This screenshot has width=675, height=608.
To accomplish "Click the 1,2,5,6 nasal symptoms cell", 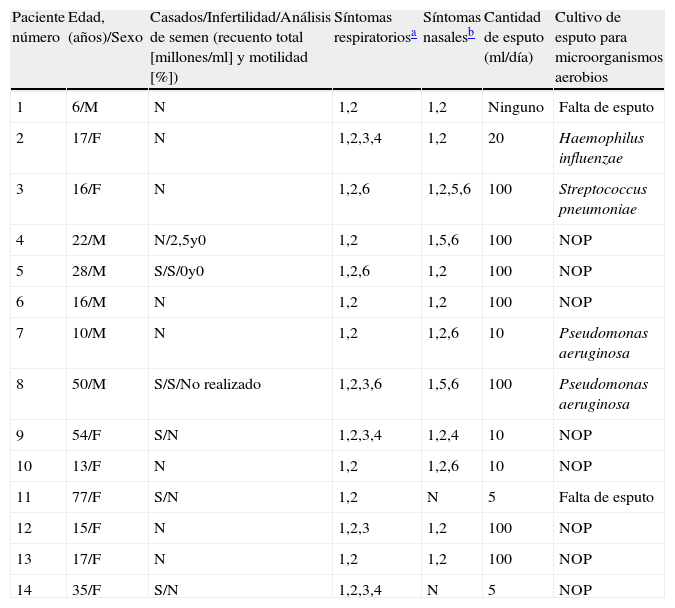I will [x=449, y=189].
